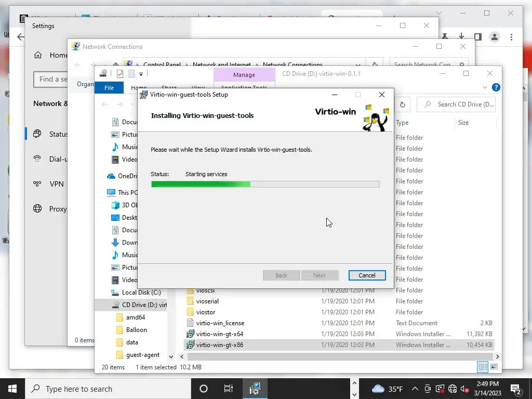Click the Explorer back navigation arrow
Screen dimensions: 532x399
pyautogui.click(x=105, y=104)
